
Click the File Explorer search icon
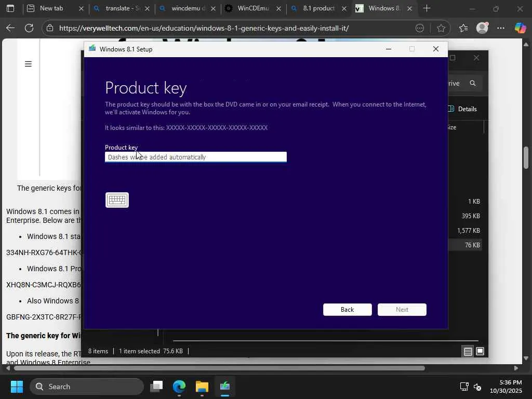pyautogui.click(x=473, y=83)
